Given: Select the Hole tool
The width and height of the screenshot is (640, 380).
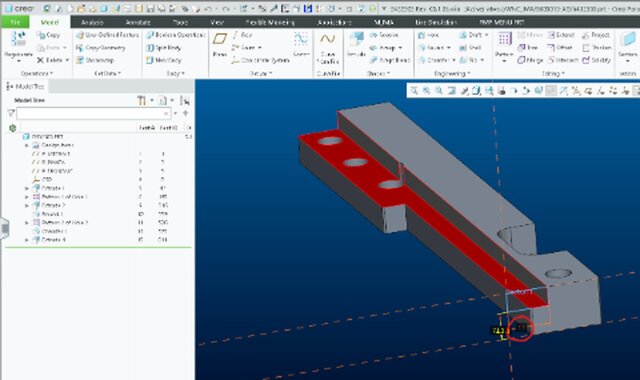Looking at the screenshot, I should [429, 35].
